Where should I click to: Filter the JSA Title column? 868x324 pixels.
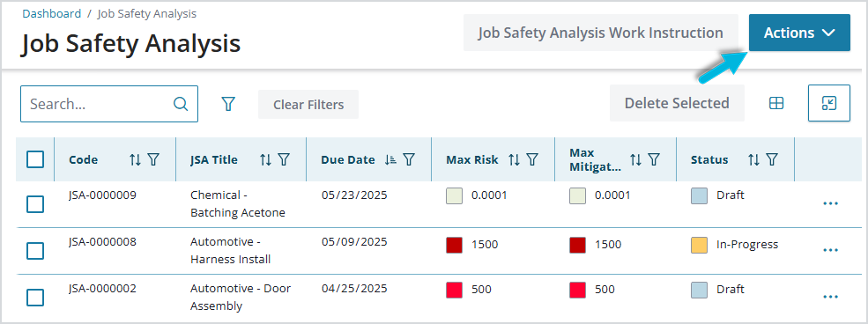(284, 159)
